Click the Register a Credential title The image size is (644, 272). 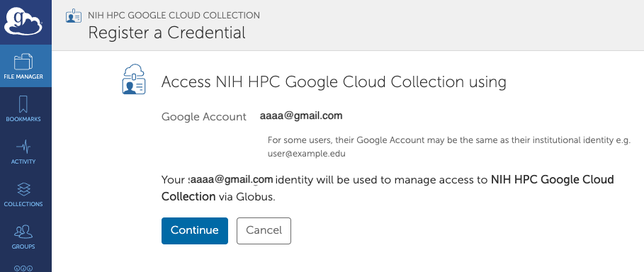166,33
